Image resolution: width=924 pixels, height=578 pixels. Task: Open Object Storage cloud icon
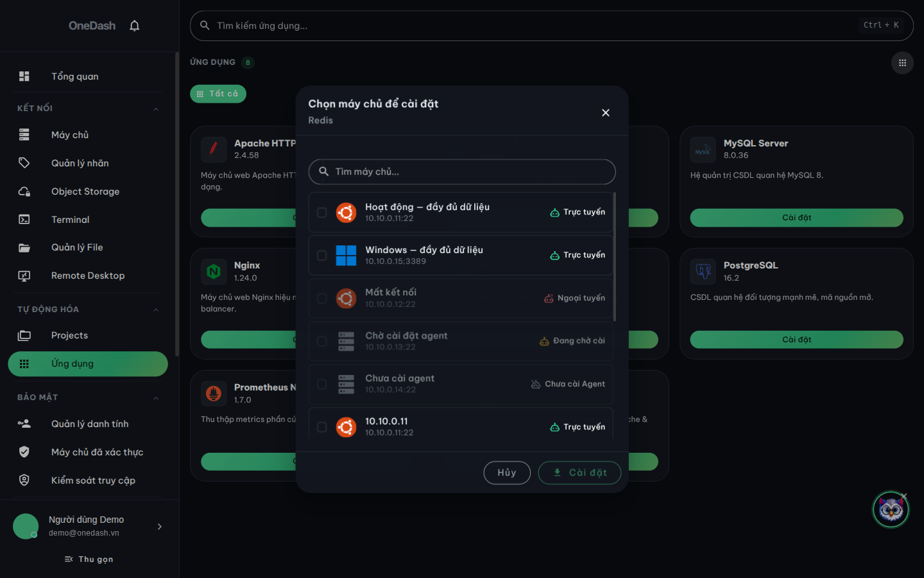pos(24,191)
